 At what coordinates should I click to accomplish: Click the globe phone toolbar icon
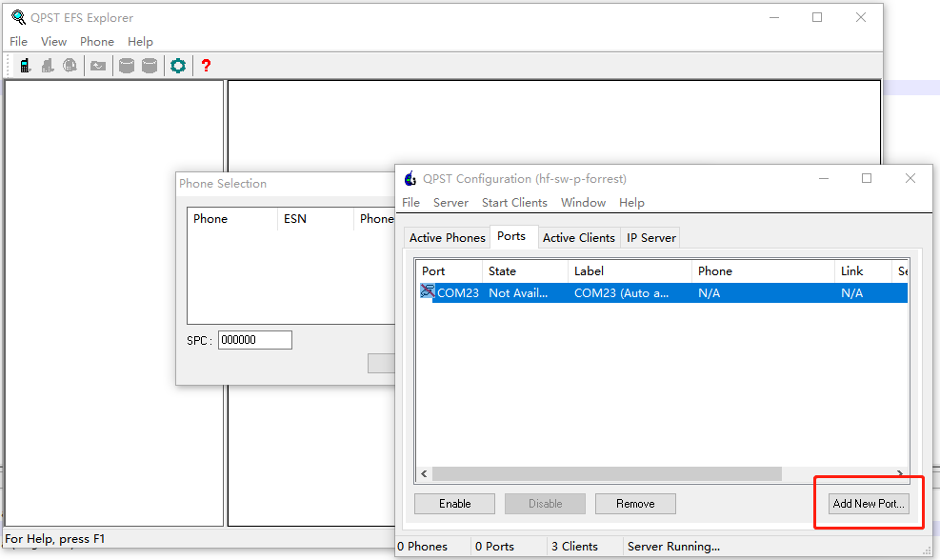click(70, 66)
